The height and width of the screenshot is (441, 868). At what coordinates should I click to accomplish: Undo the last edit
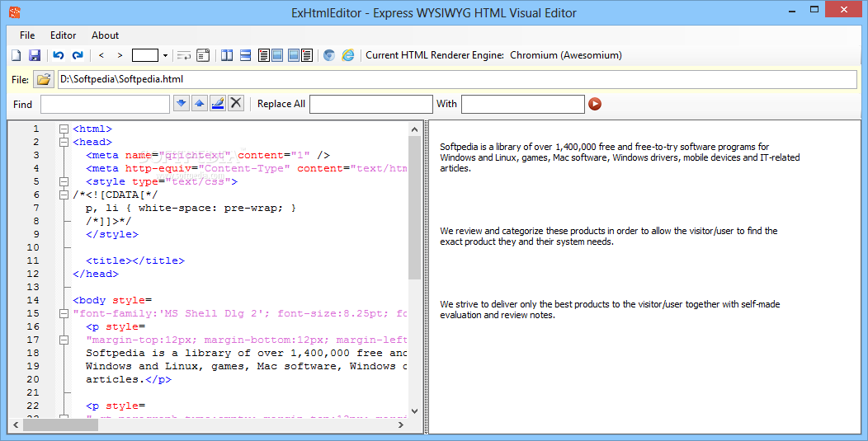tap(59, 55)
